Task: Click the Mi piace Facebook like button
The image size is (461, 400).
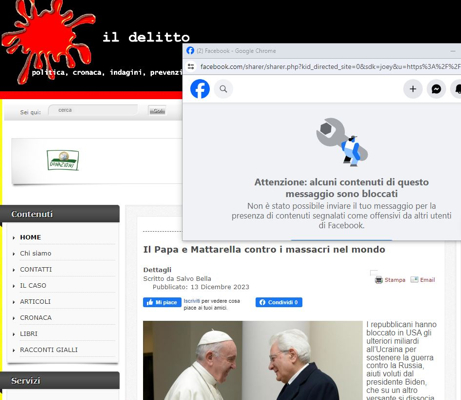Action: (162, 302)
